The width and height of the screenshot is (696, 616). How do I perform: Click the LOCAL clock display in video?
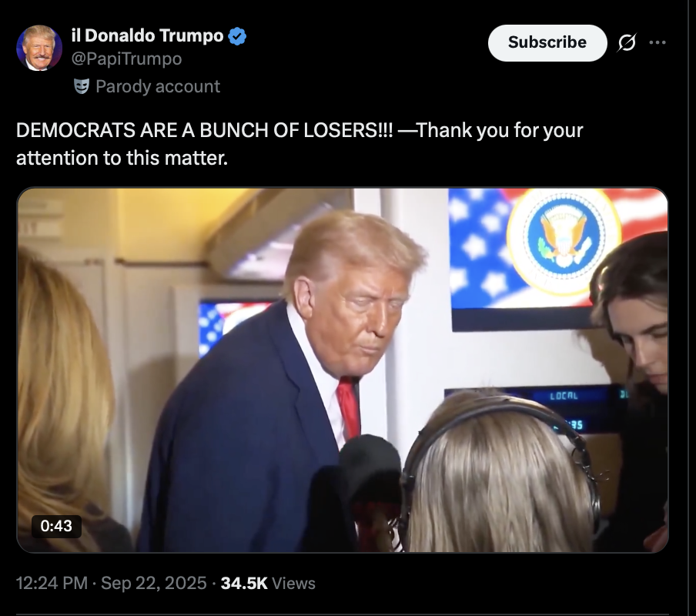[x=564, y=396]
